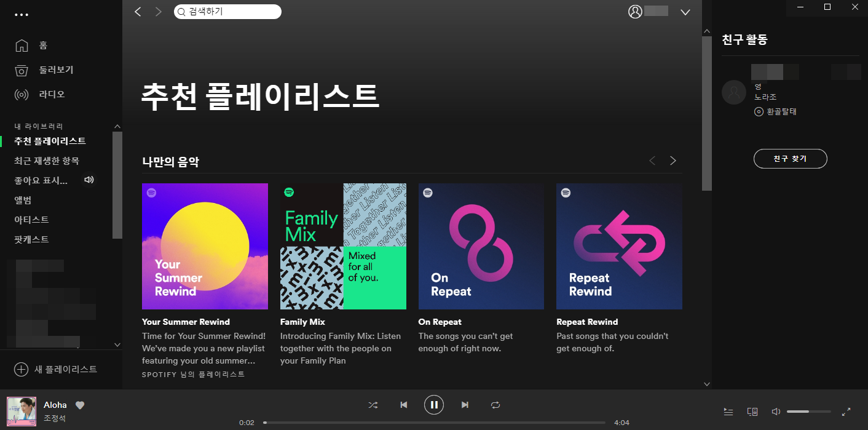Open the user profile avatar icon
The height and width of the screenshot is (430, 868).
coord(635,12)
